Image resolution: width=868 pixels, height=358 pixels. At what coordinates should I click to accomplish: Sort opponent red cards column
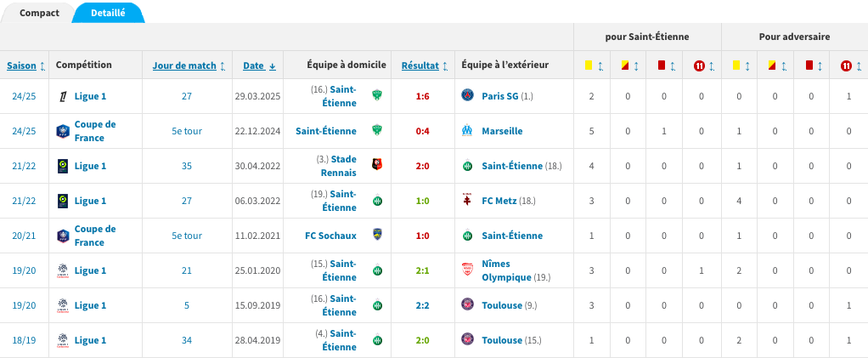coord(809,65)
